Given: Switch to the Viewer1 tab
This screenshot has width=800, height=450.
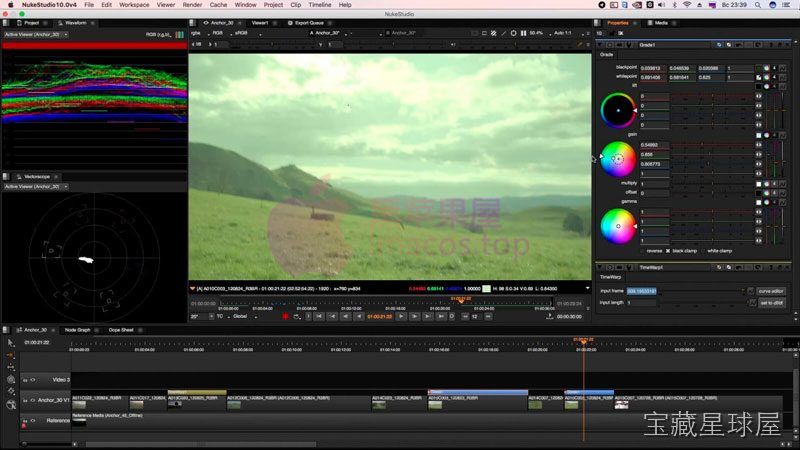Looking at the screenshot, I should click(260, 23).
